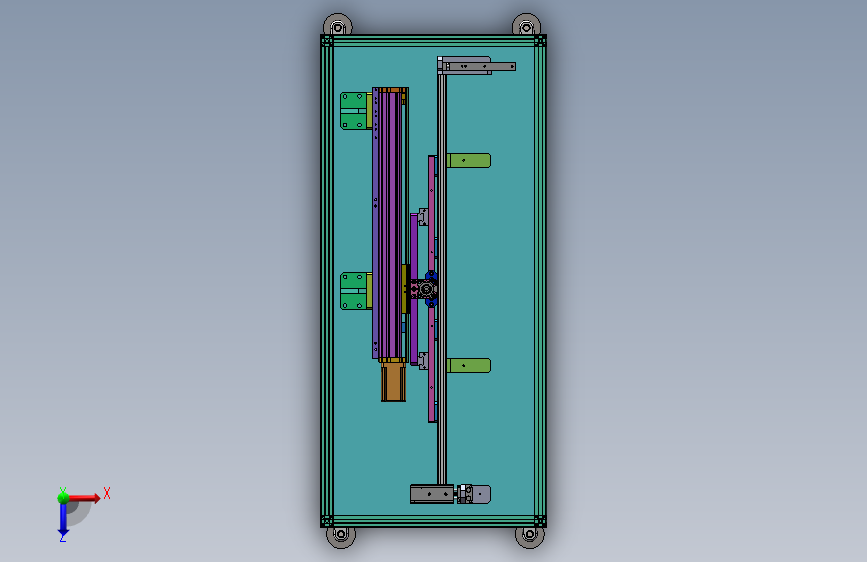867x562 pixels.
Task: Select the bottom-left caster wheel of the frame
Action: pos(341,537)
